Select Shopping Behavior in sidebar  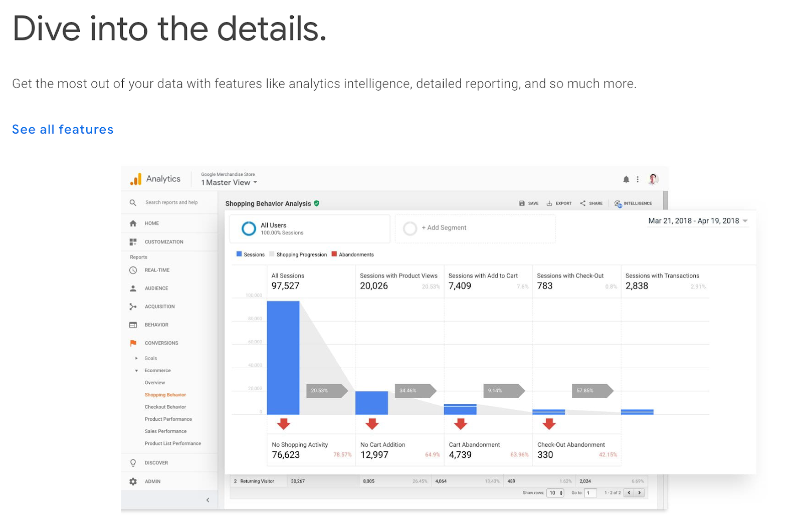pos(165,395)
